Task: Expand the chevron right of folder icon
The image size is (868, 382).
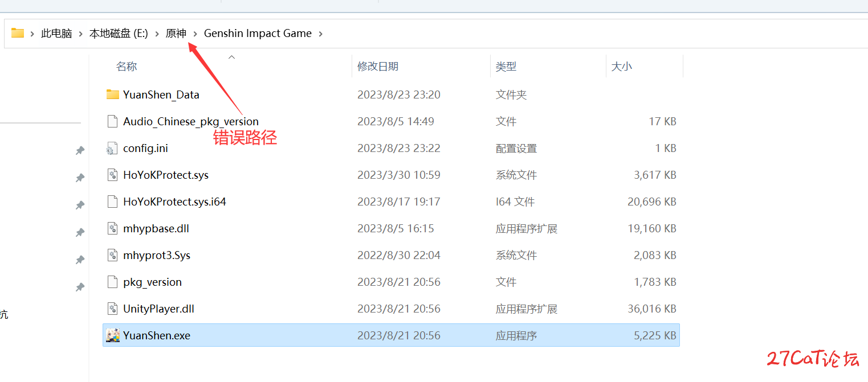Action: (32, 34)
